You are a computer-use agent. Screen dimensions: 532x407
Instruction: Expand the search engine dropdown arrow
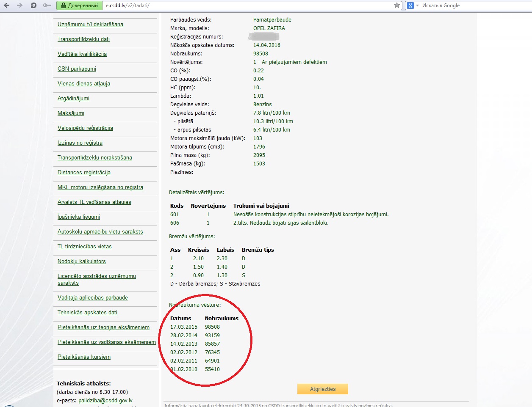point(417,5)
